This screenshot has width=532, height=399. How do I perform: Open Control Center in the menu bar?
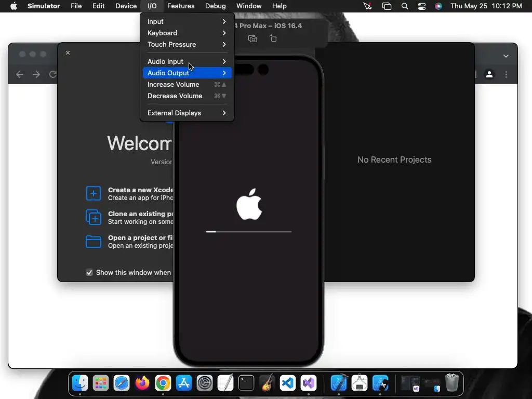(422, 6)
